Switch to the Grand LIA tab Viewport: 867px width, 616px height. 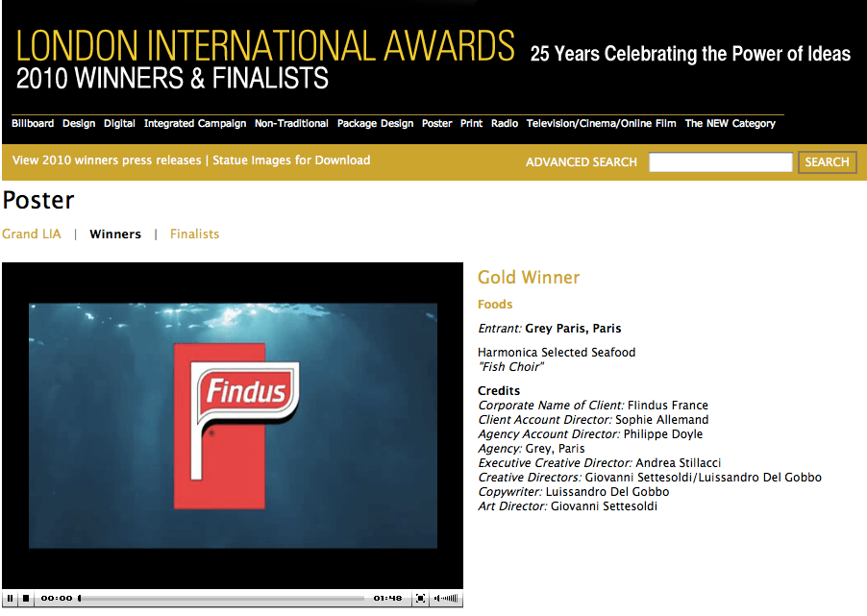32,234
